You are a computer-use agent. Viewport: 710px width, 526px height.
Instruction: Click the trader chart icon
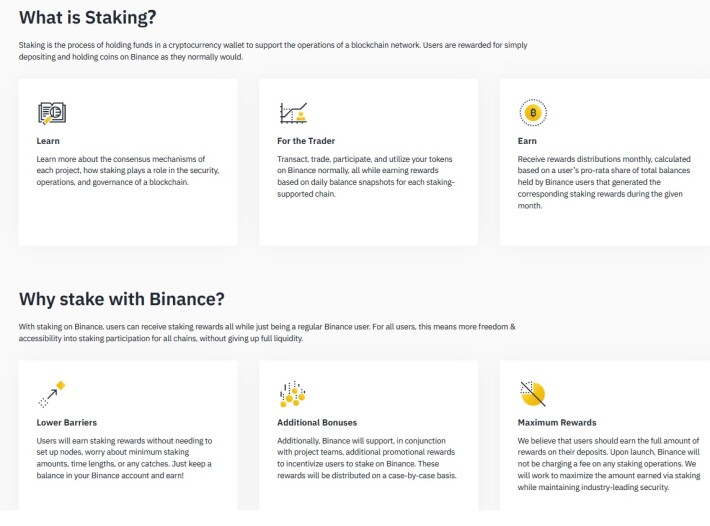point(293,113)
